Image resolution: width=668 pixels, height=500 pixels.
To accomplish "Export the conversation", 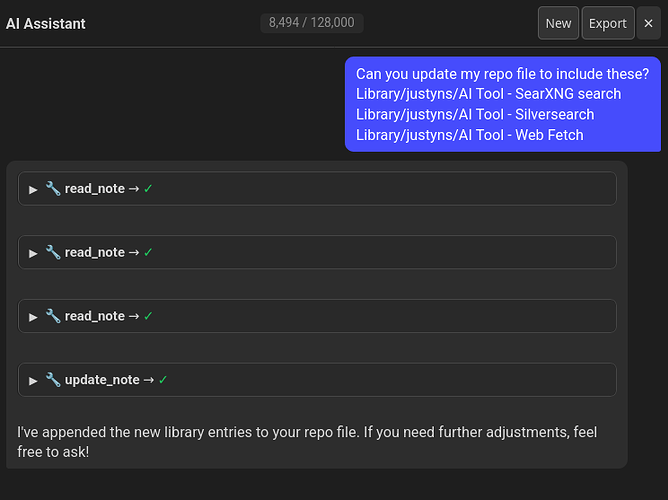I will pos(607,23).
